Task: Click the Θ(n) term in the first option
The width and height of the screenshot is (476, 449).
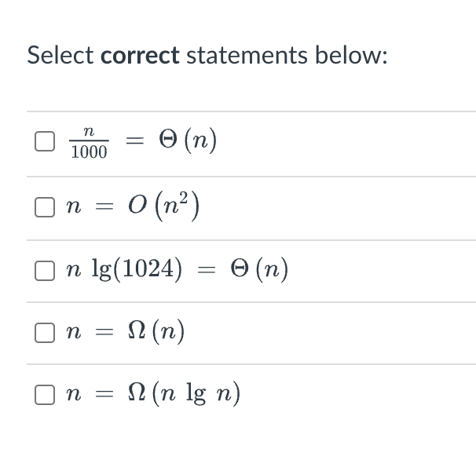Action: 188,141
